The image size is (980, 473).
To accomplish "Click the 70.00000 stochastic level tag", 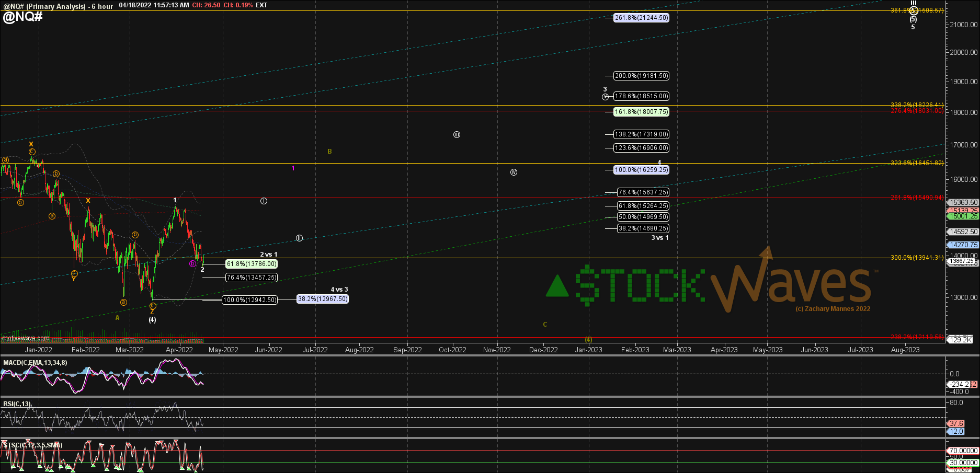I will pyautogui.click(x=964, y=451).
